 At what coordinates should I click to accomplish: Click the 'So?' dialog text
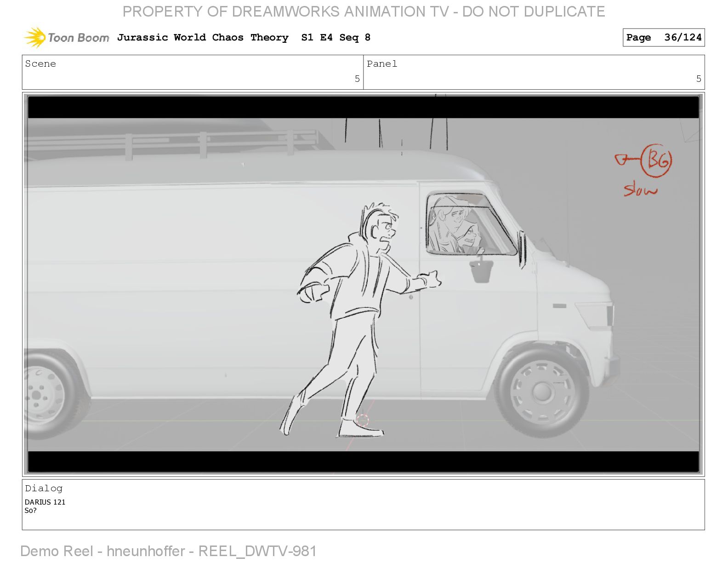[30, 510]
